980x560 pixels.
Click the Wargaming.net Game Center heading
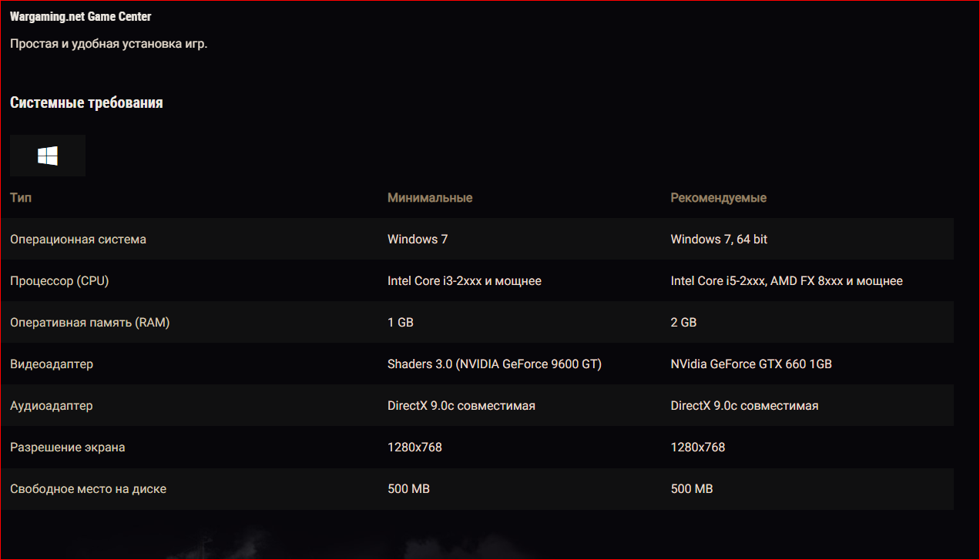coord(81,16)
